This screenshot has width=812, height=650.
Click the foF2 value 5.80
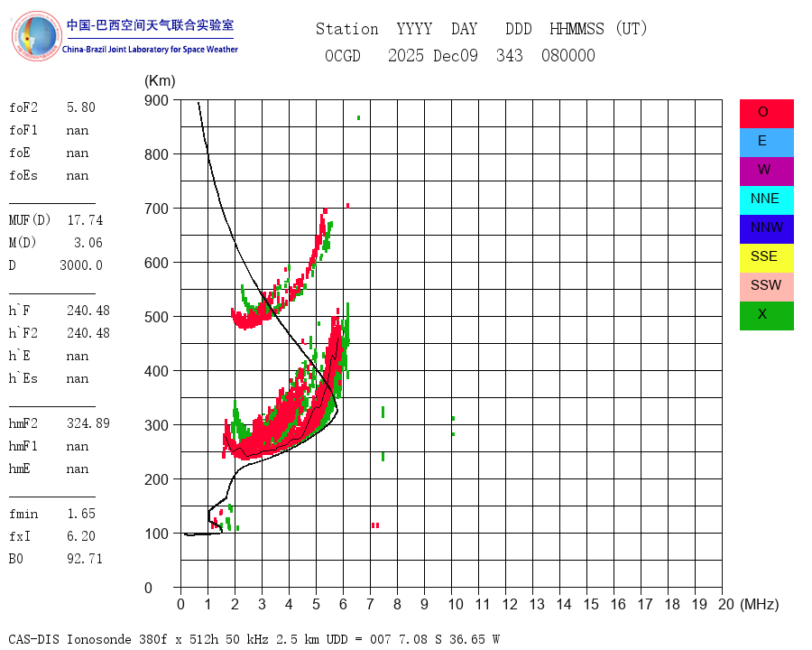coord(81,107)
